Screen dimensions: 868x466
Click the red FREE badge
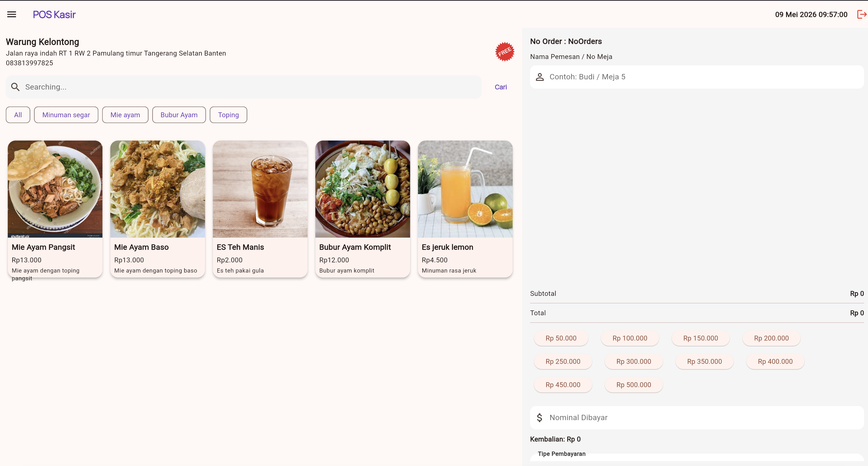tap(504, 51)
